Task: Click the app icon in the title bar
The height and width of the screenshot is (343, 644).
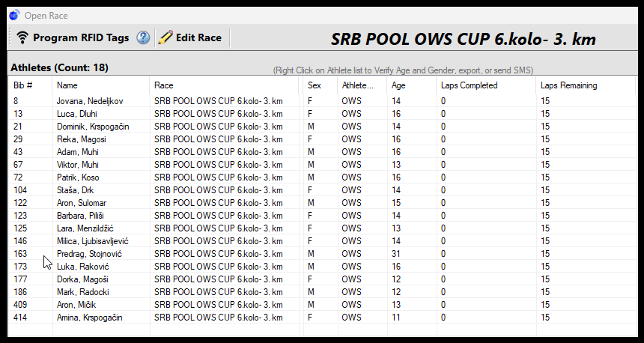Action: pos(14,15)
